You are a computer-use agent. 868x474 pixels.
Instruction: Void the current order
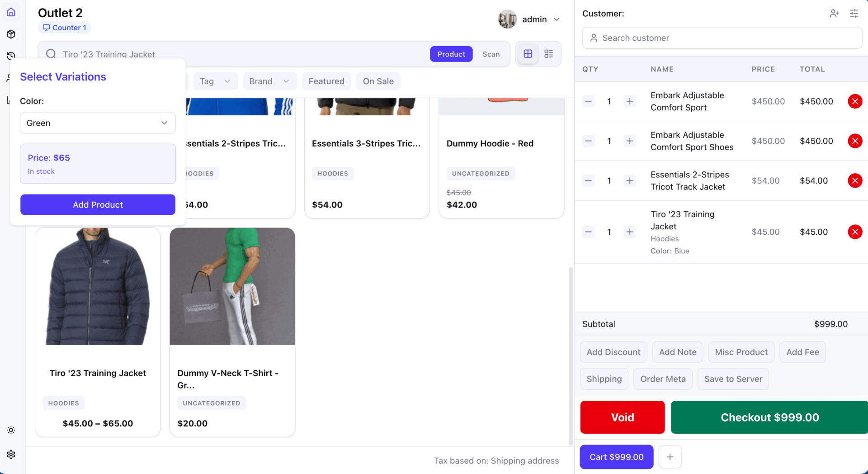623,417
